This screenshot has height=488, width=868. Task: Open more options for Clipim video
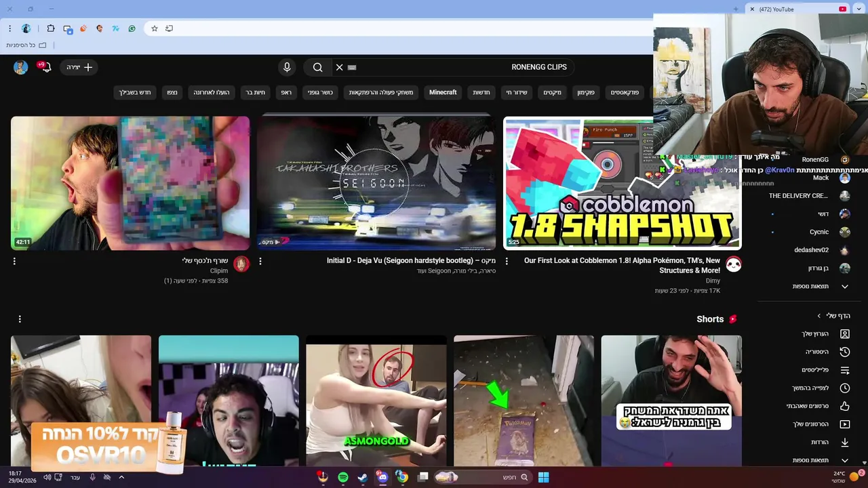tap(14, 261)
